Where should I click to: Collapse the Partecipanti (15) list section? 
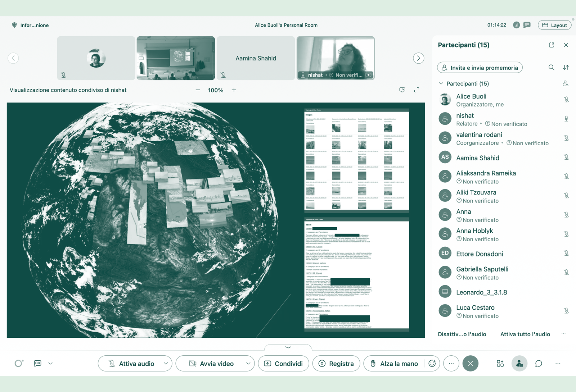click(441, 83)
